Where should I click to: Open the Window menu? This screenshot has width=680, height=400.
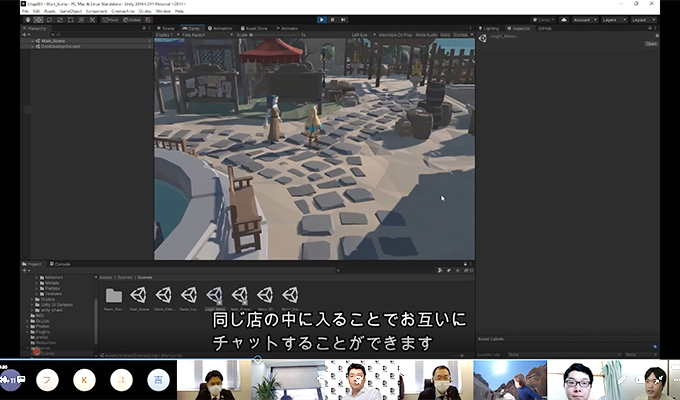(163, 11)
